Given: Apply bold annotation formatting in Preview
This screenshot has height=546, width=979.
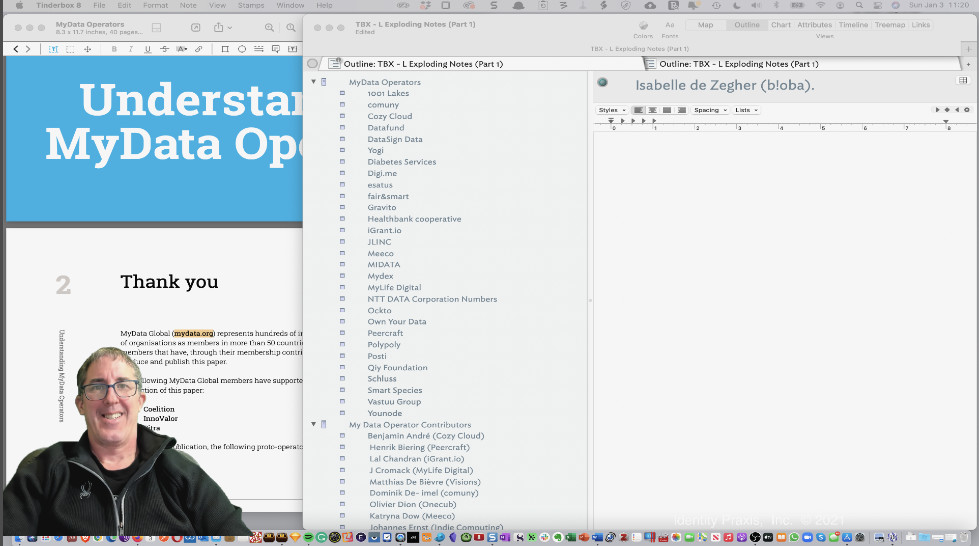Looking at the screenshot, I should coord(114,49).
